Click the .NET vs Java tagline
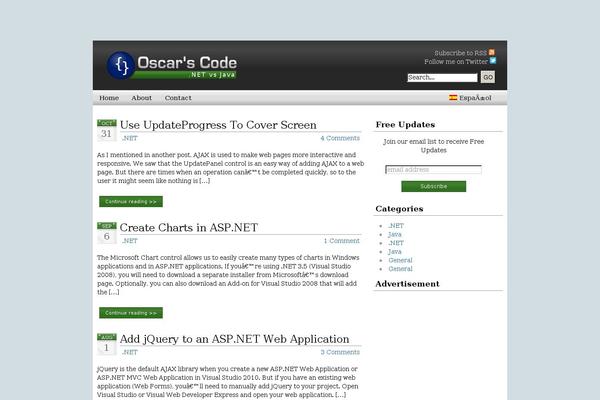Screen dimensions: 600x400 (x=212, y=75)
